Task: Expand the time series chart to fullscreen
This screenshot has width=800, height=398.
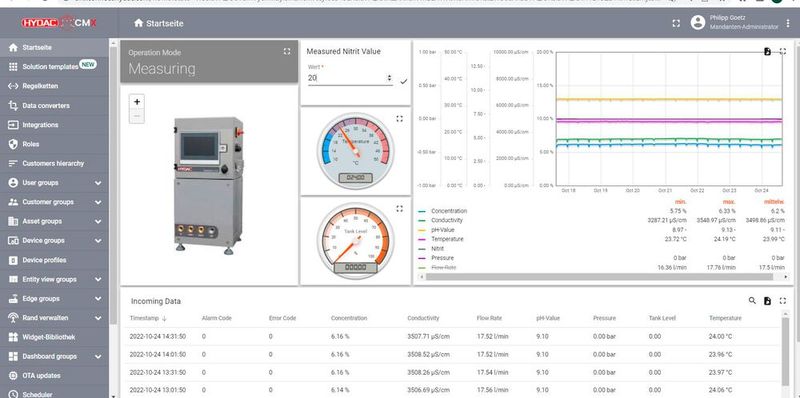Action: point(783,52)
